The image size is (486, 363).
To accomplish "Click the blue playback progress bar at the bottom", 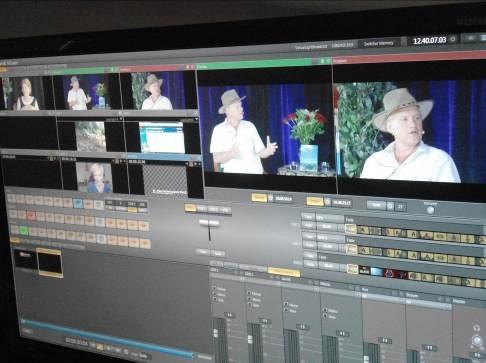I will pos(107,338).
